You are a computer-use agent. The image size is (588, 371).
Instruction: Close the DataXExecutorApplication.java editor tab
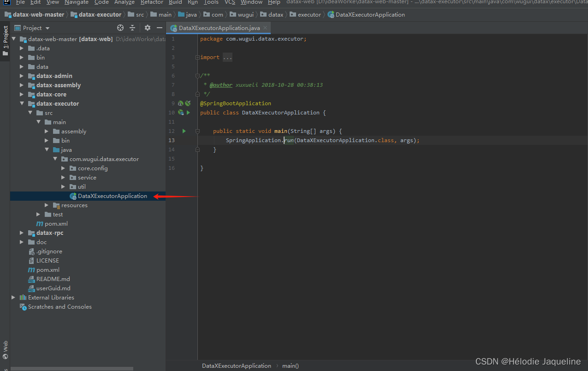pos(265,28)
